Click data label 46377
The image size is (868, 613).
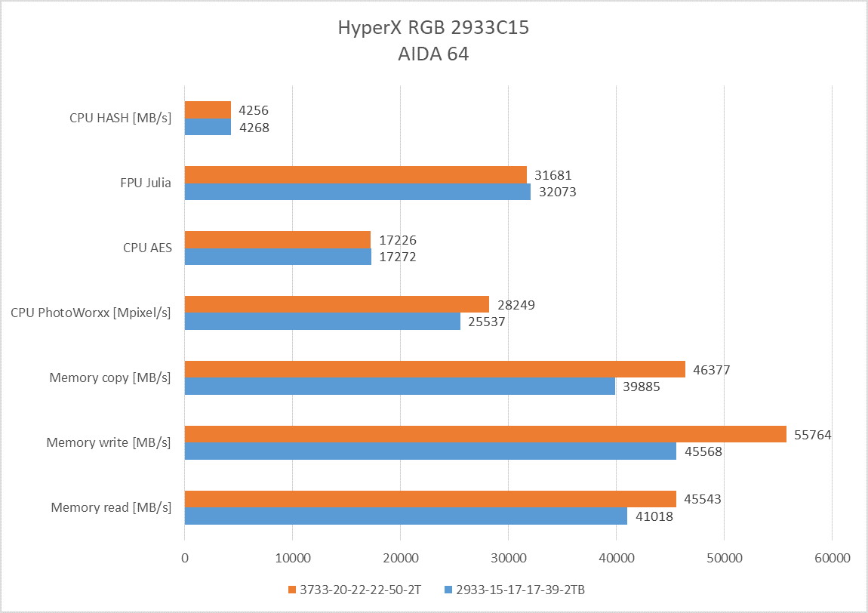pos(711,369)
